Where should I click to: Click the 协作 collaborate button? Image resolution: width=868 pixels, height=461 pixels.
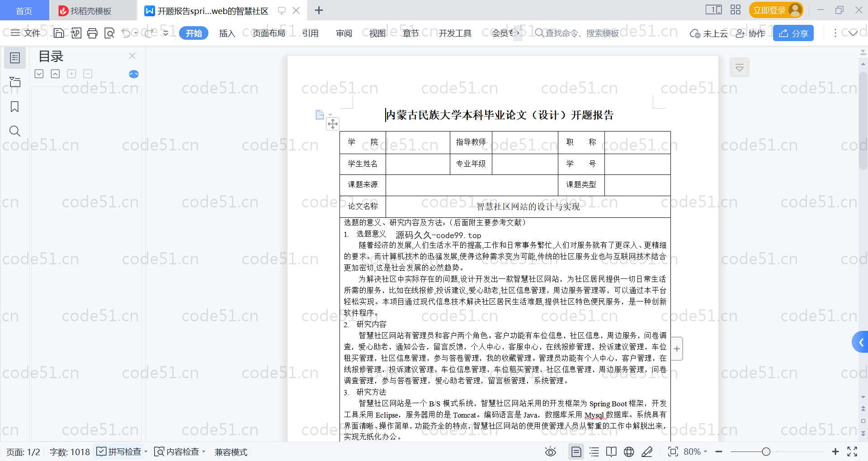pos(750,33)
